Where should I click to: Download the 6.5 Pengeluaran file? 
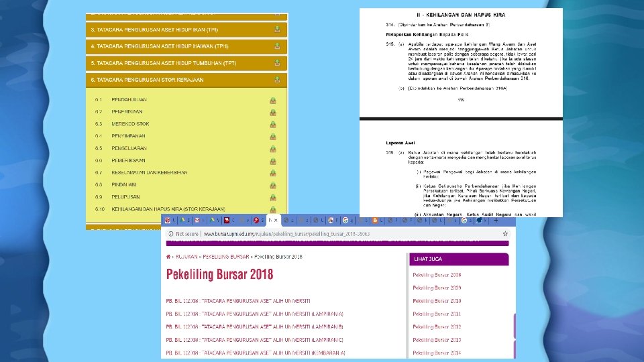point(273,149)
